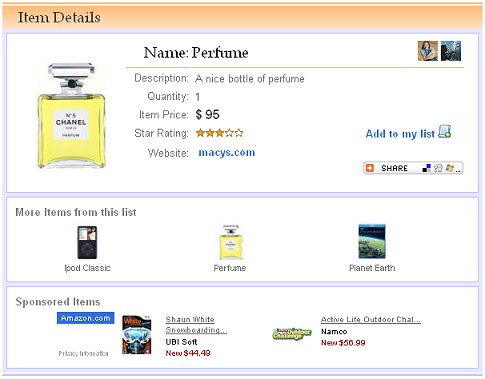
Task: Open Shaun White Snowboarding sponsored link
Action: click(x=196, y=325)
